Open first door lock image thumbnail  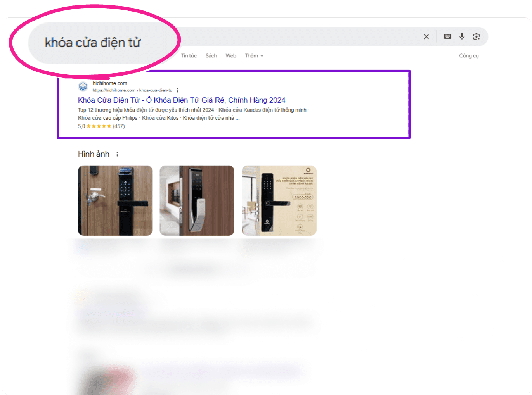(x=115, y=200)
